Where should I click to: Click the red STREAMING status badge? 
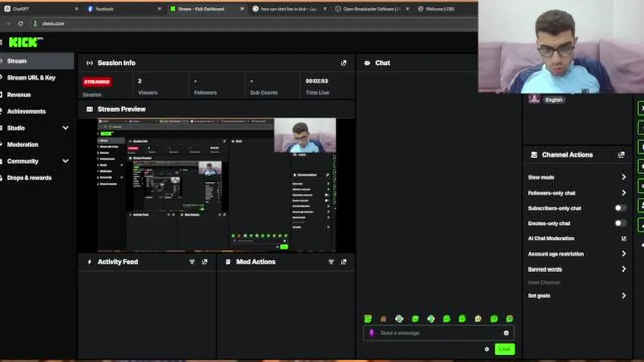point(97,82)
